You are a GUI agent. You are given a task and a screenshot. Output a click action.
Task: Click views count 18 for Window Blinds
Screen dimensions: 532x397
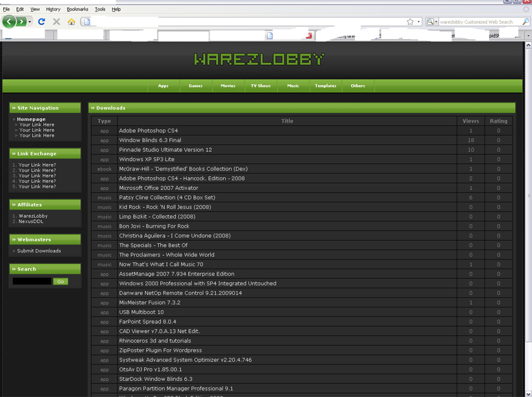point(470,140)
